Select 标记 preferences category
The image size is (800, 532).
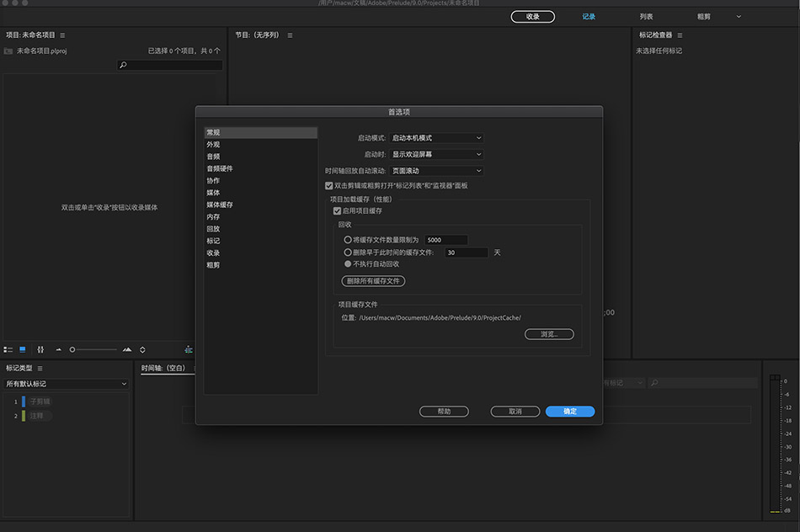pyautogui.click(x=261, y=241)
